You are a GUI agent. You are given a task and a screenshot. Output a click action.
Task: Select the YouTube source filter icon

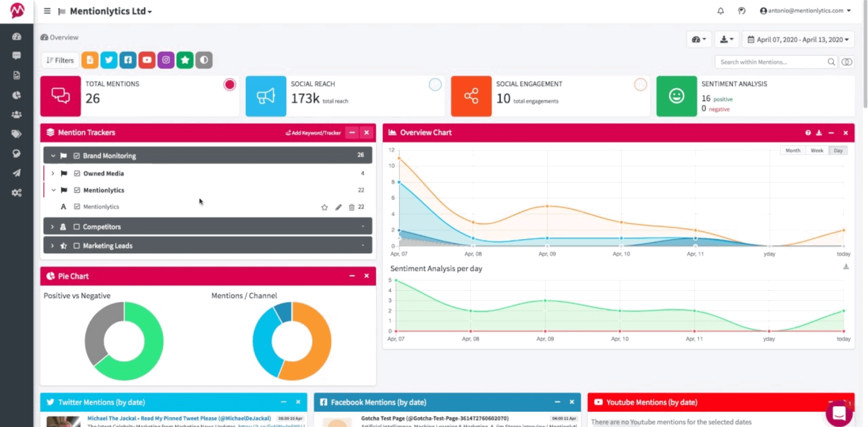(x=147, y=60)
